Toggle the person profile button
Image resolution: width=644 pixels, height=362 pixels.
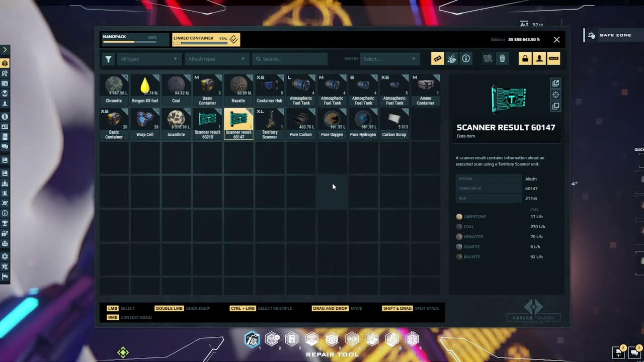coord(539,59)
